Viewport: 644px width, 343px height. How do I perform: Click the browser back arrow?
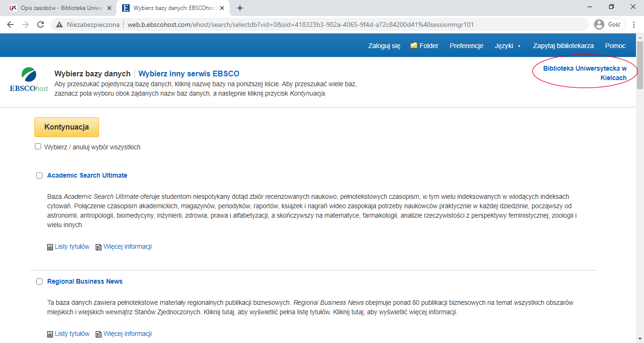10,24
